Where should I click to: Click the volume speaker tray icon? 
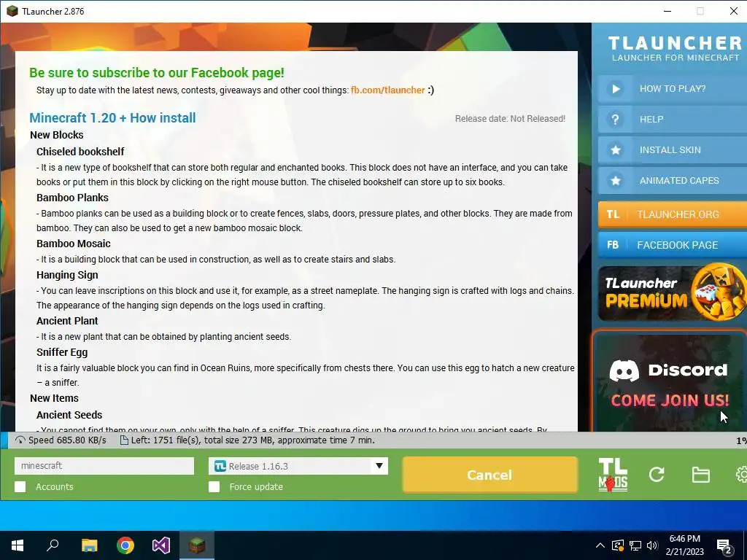[652, 545]
